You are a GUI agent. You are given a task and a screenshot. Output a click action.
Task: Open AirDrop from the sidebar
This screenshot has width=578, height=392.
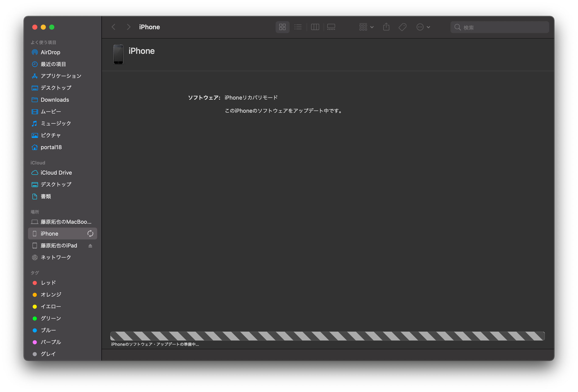click(x=50, y=52)
